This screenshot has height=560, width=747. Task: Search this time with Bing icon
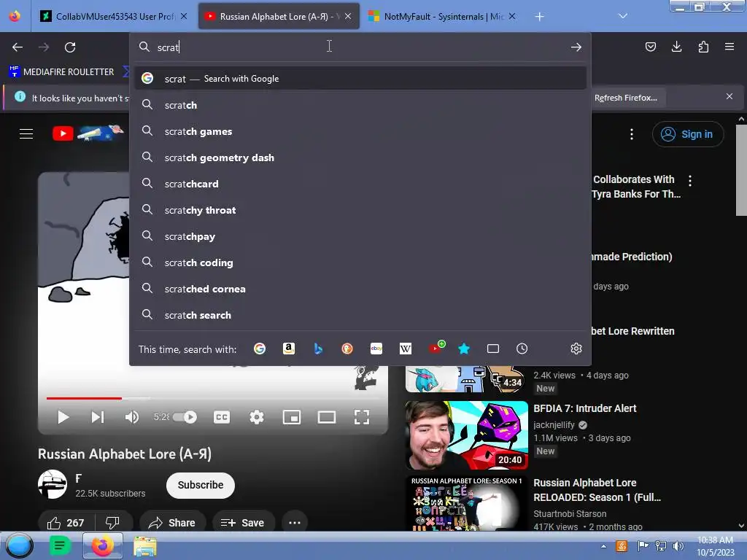(318, 349)
